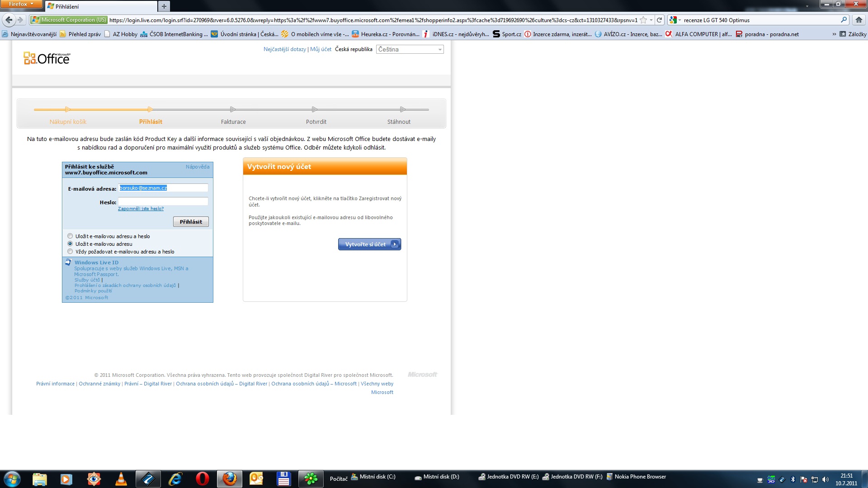Screen dimensions: 868x488
Task: Open the Čeština language dropdown
Action: tap(410, 49)
